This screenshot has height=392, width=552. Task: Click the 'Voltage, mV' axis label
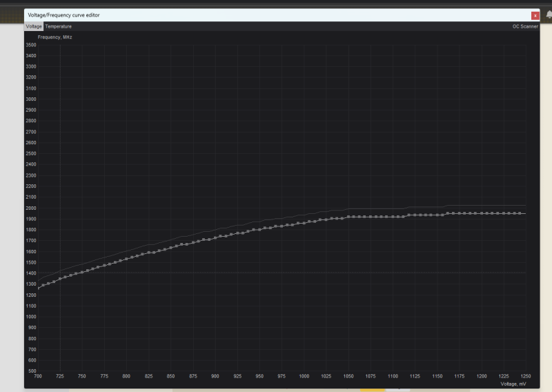[513, 384]
